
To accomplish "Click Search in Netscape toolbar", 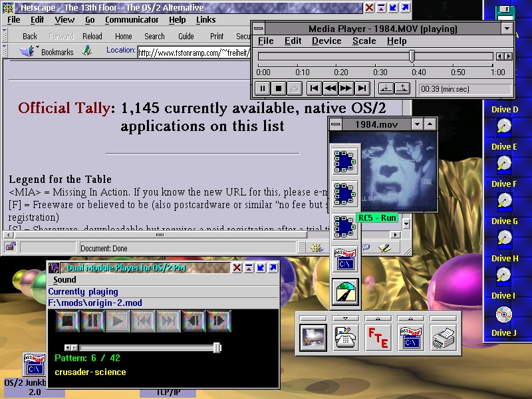I will 154,37.
